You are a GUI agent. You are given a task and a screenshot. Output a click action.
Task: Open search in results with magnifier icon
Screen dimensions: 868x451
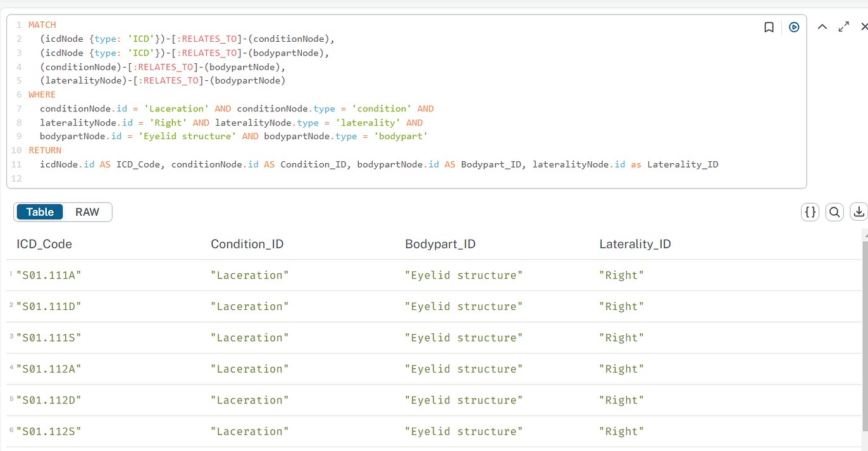pos(834,213)
